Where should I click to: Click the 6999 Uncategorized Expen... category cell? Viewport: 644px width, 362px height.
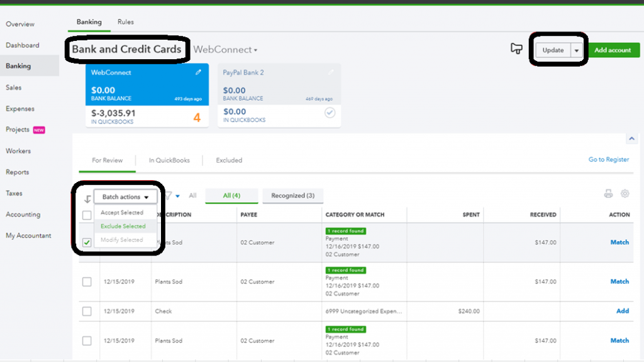(x=364, y=312)
